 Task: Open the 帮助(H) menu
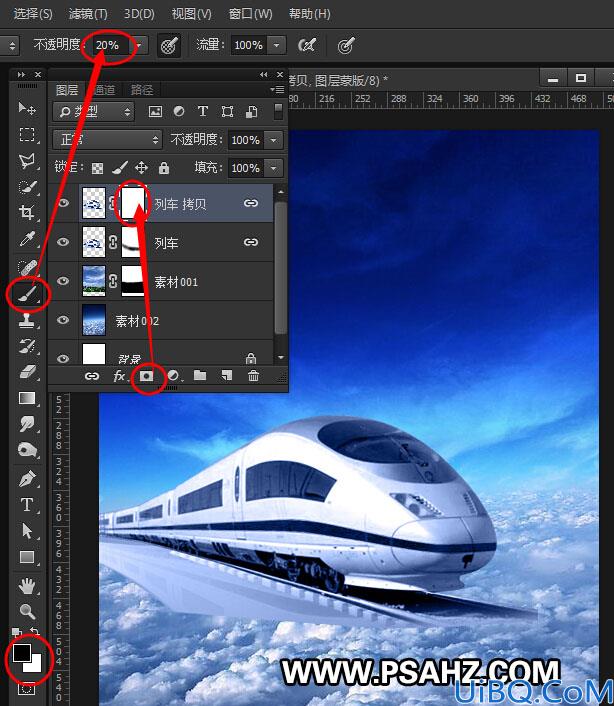(310, 14)
